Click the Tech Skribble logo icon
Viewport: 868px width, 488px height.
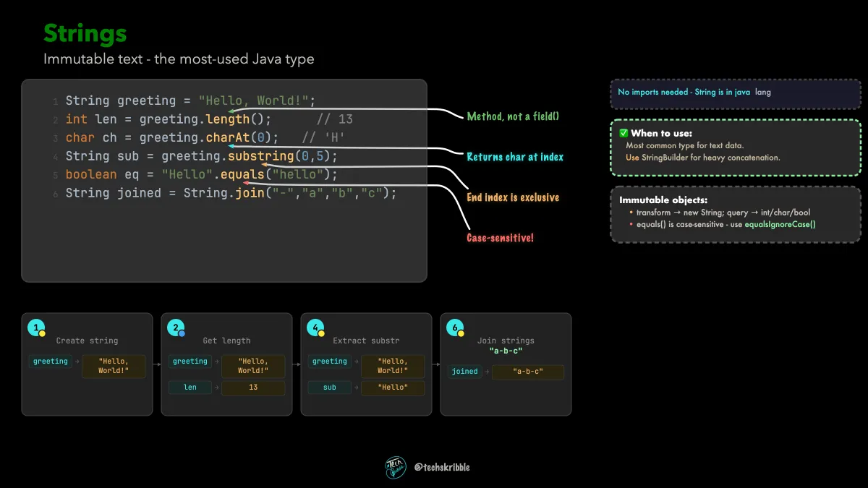(396, 467)
